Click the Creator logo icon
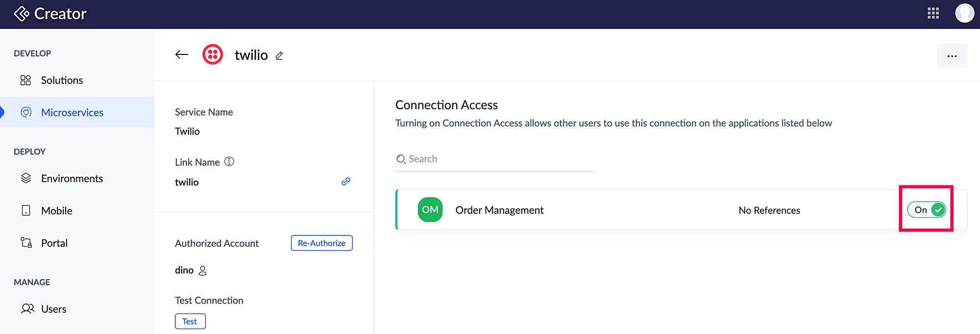This screenshot has width=980, height=334. click(x=22, y=14)
